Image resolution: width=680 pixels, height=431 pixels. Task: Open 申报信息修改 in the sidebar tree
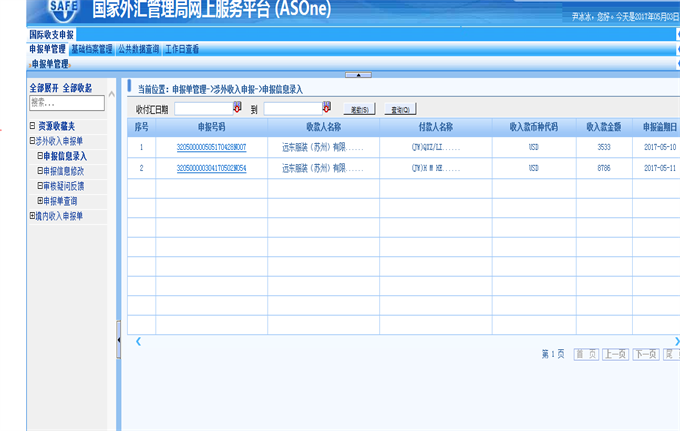[64, 171]
